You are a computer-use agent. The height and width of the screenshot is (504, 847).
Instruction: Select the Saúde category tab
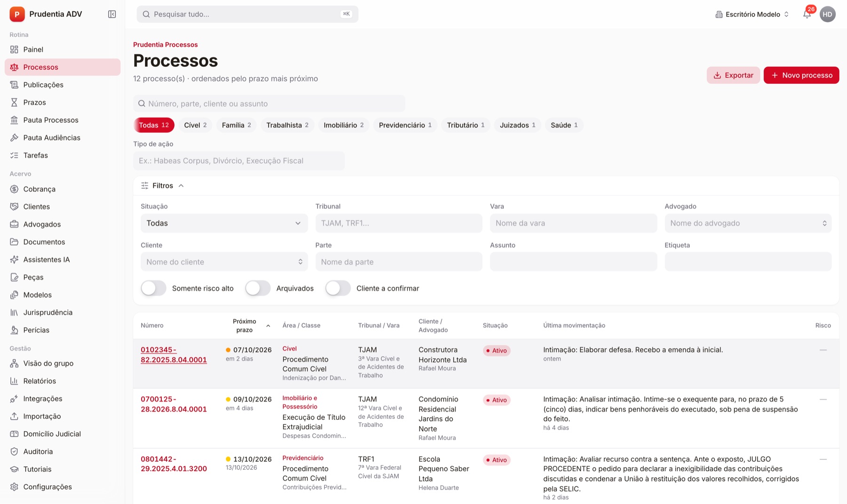tap(564, 125)
